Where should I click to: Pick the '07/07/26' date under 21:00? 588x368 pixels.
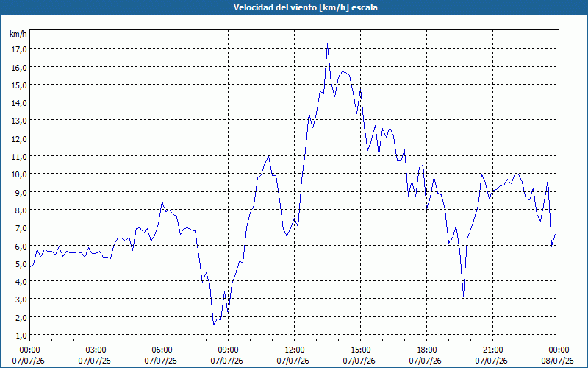(491, 361)
